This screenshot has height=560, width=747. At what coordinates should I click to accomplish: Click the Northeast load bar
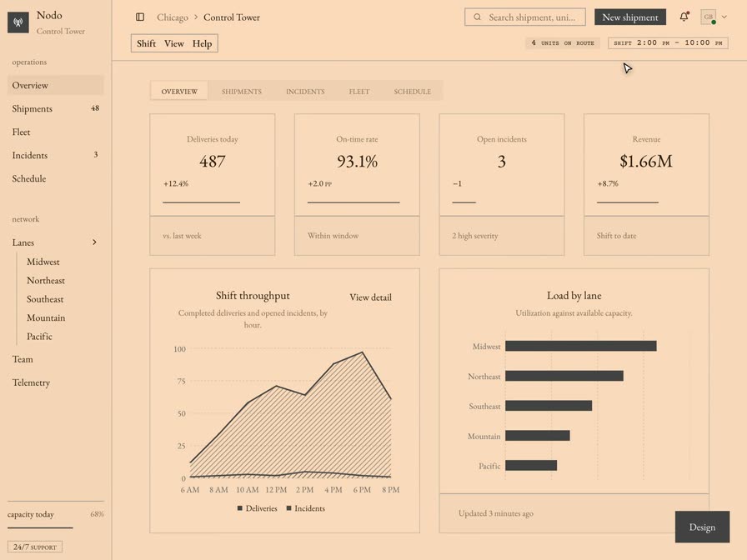[x=564, y=376]
